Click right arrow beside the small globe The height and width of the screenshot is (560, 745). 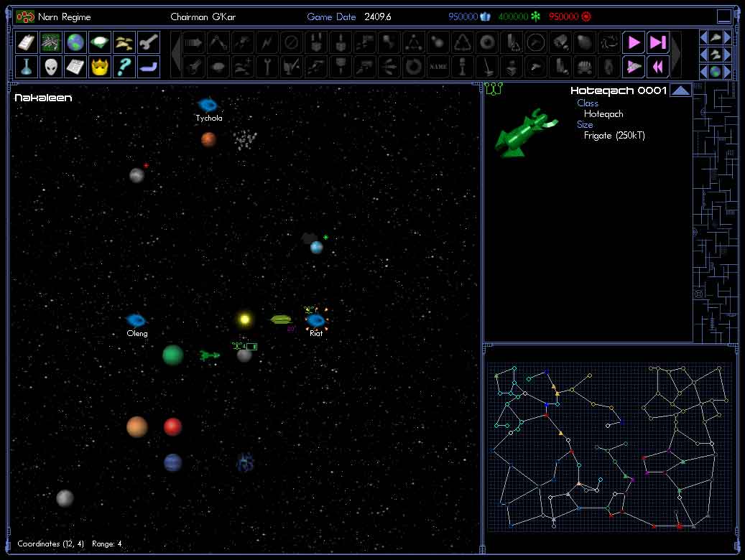[728, 72]
